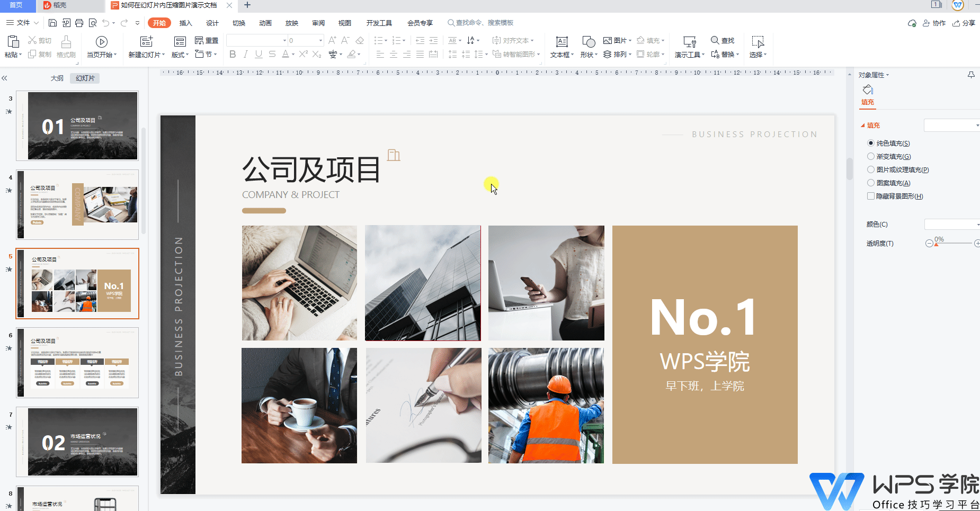This screenshot has height=511, width=980.
Task: Apply Superscript formatting
Action: [x=304, y=54]
